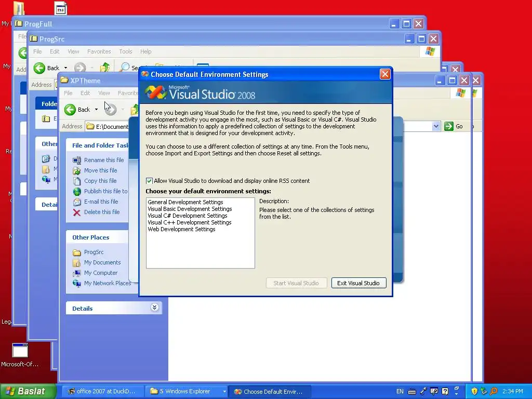This screenshot has width=532, height=399.
Task: Pick Visual C++ Development Settings
Action: [x=189, y=222]
